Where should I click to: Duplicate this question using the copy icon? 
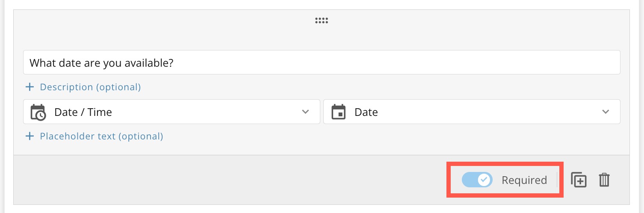579,180
